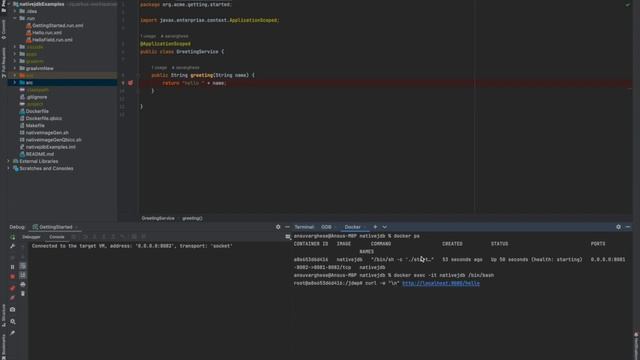
Task: Open HelloField.run.xml in project tree
Action: [49, 40]
